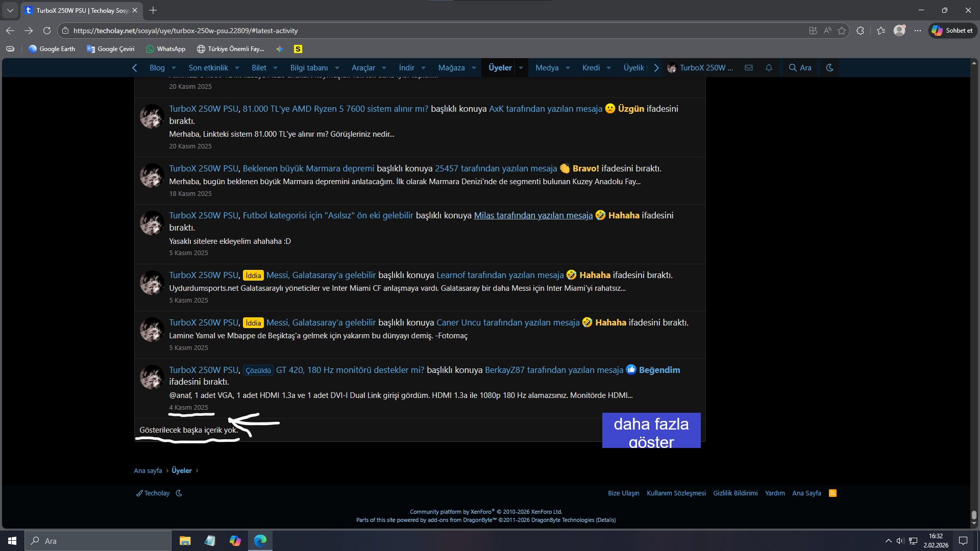Reload the current page
980x551 pixels.
pyautogui.click(x=47, y=31)
